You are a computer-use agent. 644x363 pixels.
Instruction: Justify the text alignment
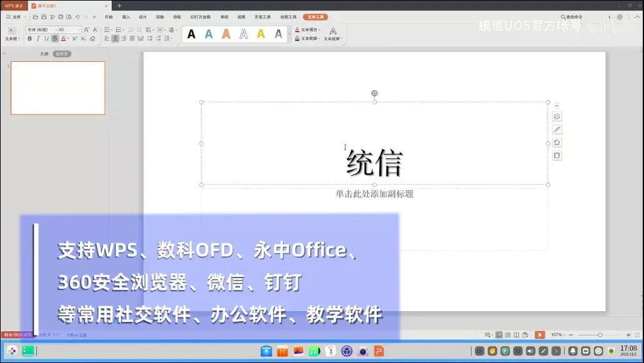pos(133,39)
